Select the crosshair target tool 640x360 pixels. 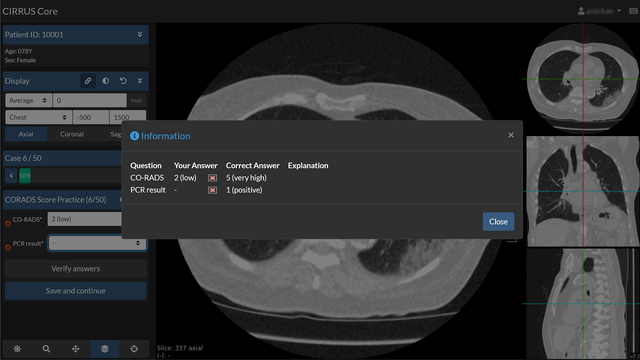tap(134, 349)
